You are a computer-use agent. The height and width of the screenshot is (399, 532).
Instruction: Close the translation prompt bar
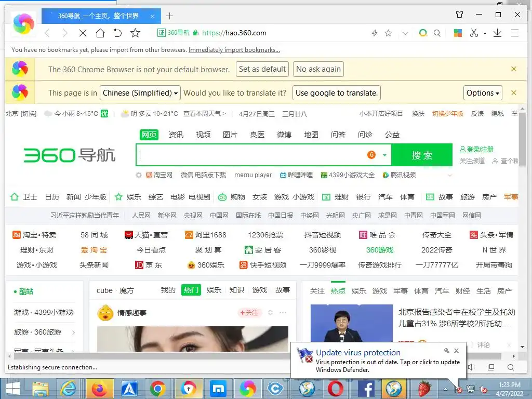pos(514,92)
